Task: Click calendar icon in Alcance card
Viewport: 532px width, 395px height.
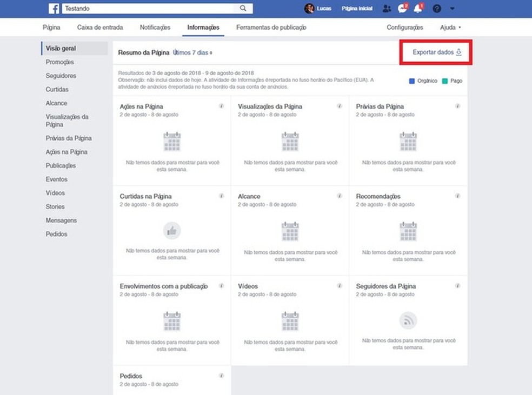Action: (290, 231)
